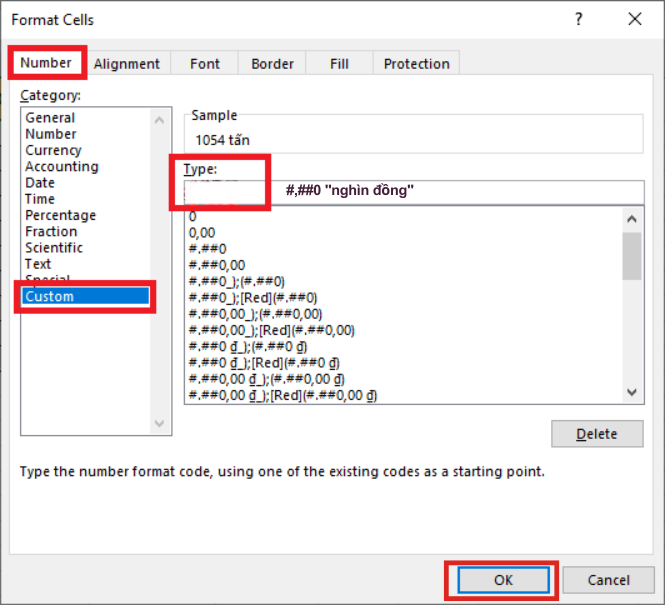The height and width of the screenshot is (605, 665).
Task: Click Category list scroll up arrow
Action: click(x=159, y=120)
